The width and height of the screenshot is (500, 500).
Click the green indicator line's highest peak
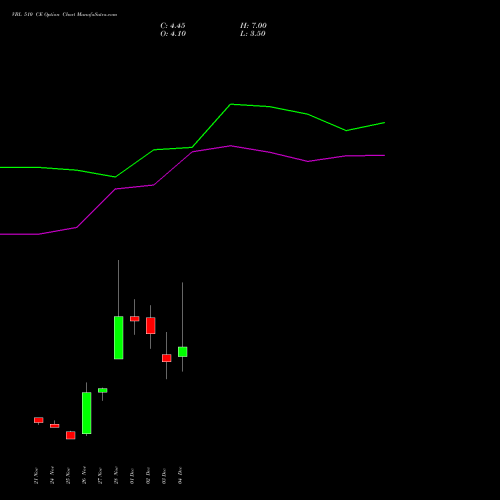click(231, 104)
